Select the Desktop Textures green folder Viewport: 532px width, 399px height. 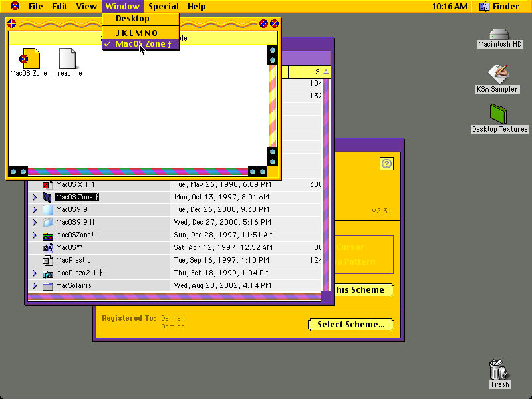point(498,114)
